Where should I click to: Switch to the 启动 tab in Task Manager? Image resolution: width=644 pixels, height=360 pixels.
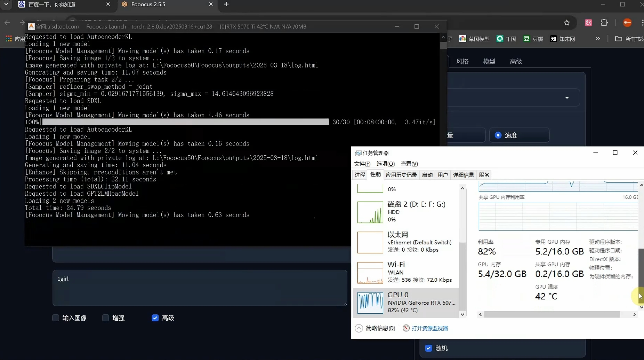(427, 175)
